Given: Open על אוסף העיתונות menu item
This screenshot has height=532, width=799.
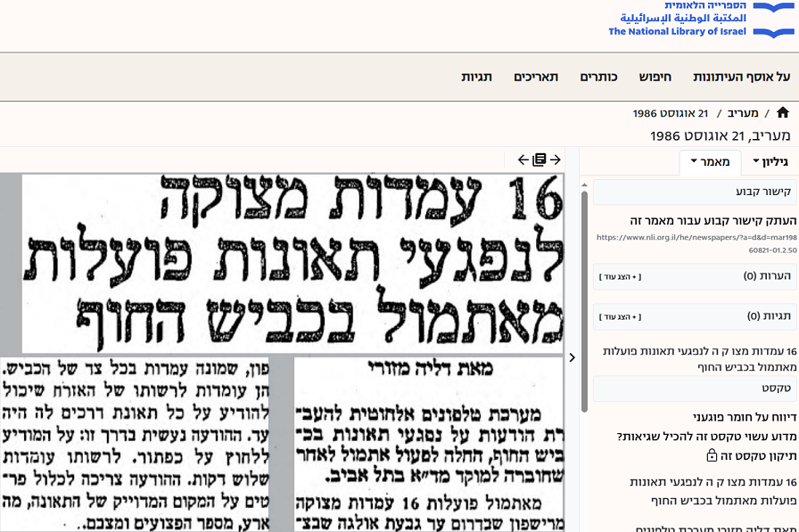Looking at the screenshot, I should [742, 78].
